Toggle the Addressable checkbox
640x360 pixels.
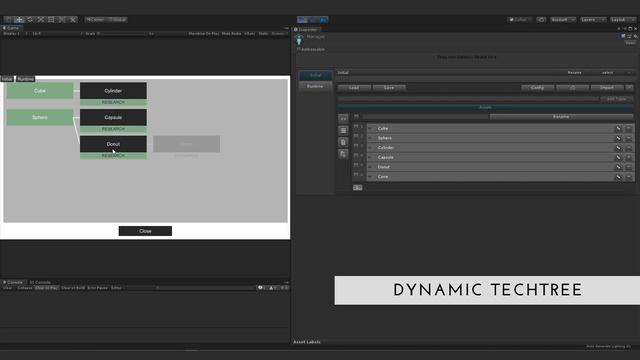tap(298, 49)
